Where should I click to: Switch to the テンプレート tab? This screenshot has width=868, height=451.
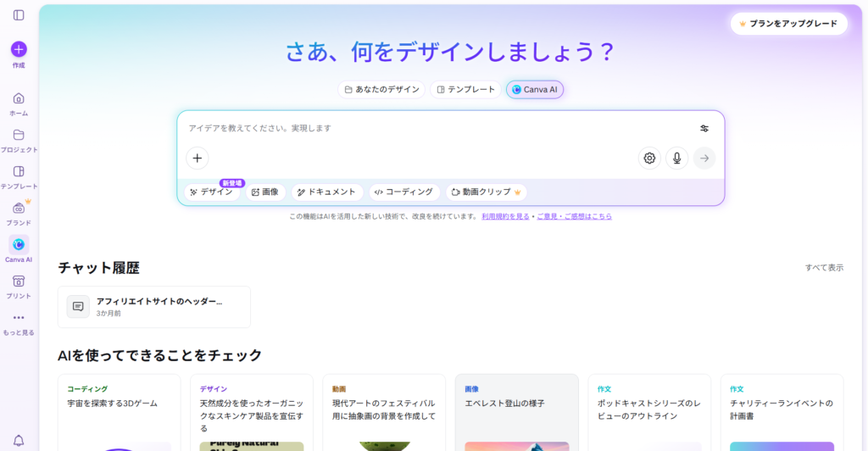465,90
